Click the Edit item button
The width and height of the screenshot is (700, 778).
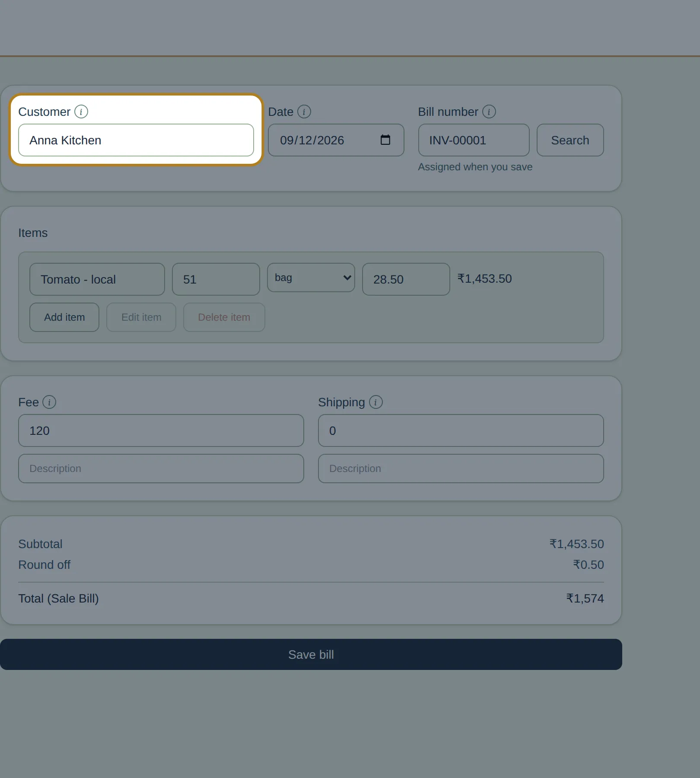141,317
